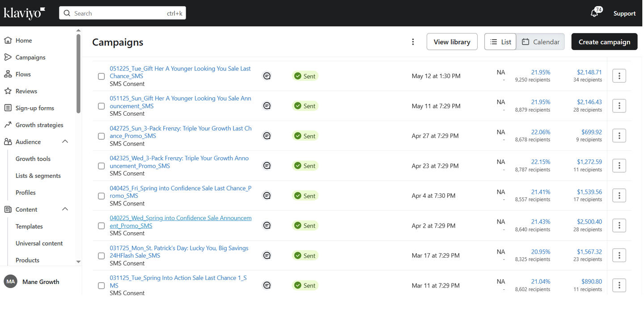Click SMS icon for May 12 campaign
Viewport: 644px width, 309px height.
click(267, 76)
